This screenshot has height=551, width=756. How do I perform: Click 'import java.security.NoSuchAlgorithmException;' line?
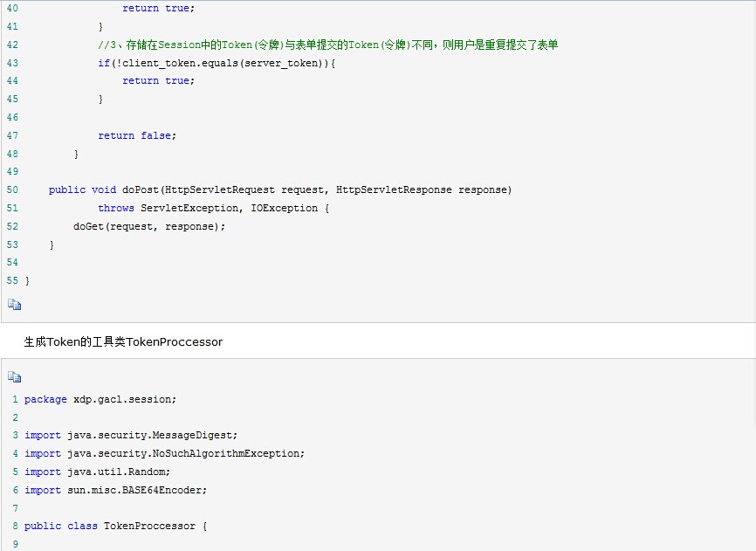164,453
